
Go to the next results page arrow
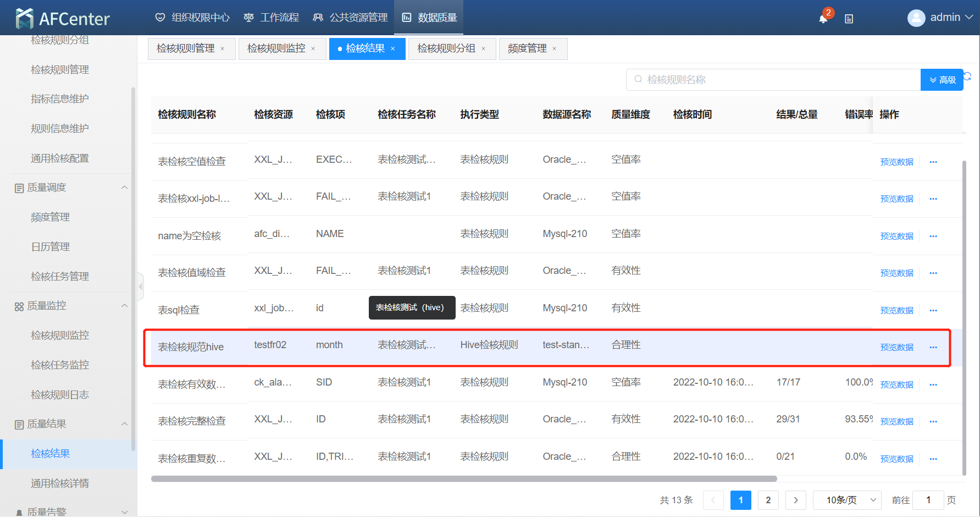point(795,500)
